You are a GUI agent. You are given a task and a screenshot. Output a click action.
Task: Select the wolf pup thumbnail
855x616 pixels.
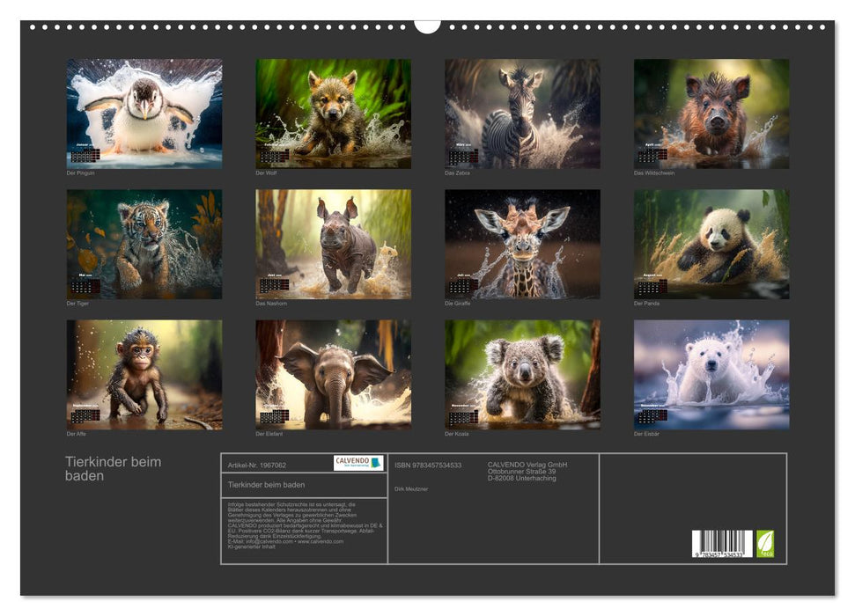coord(333,114)
